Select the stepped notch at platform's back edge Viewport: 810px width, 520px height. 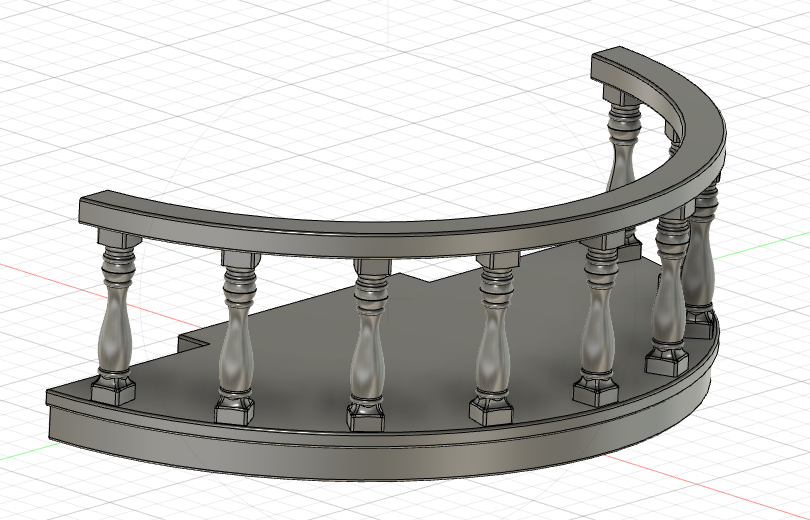(x=190, y=345)
